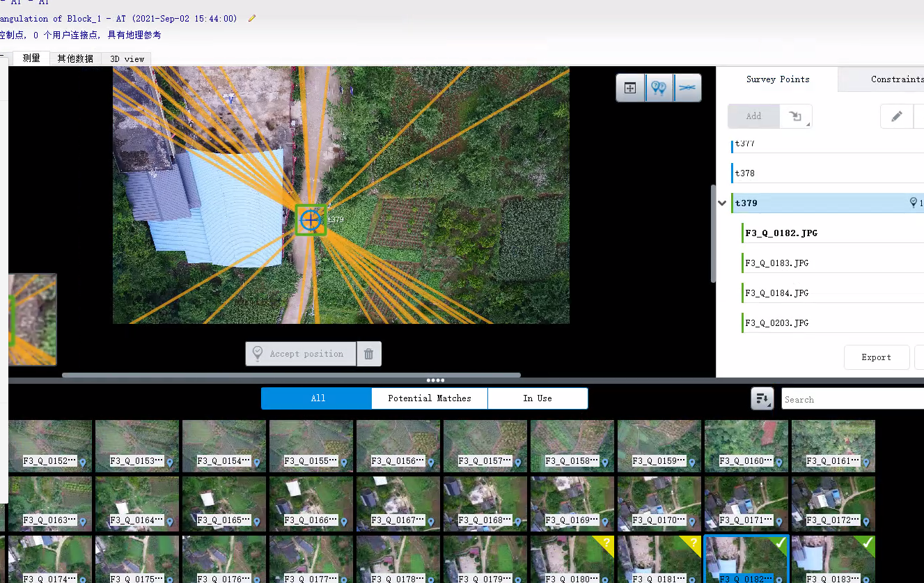The height and width of the screenshot is (583, 924).
Task: Click the photo Search field
Action: [852, 399]
